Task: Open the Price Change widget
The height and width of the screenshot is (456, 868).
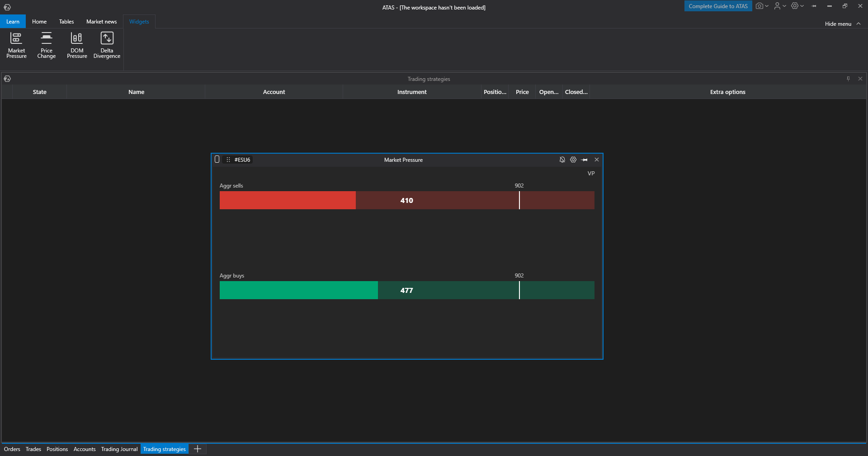Action: [x=47, y=45]
